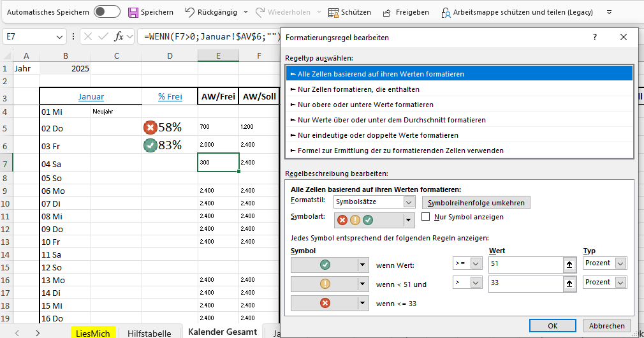Click the fx insert function icon
This screenshot has height=338, width=644.
point(119,37)
